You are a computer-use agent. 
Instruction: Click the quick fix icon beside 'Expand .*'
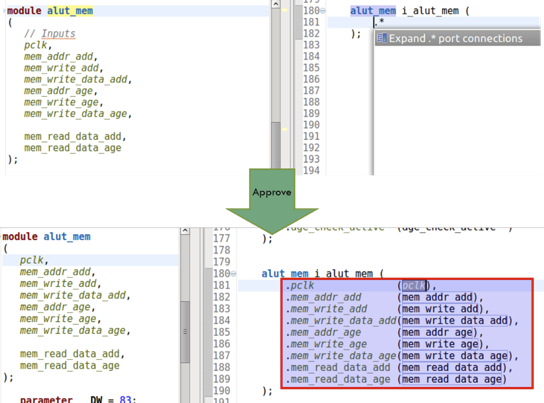pos(382,38)
